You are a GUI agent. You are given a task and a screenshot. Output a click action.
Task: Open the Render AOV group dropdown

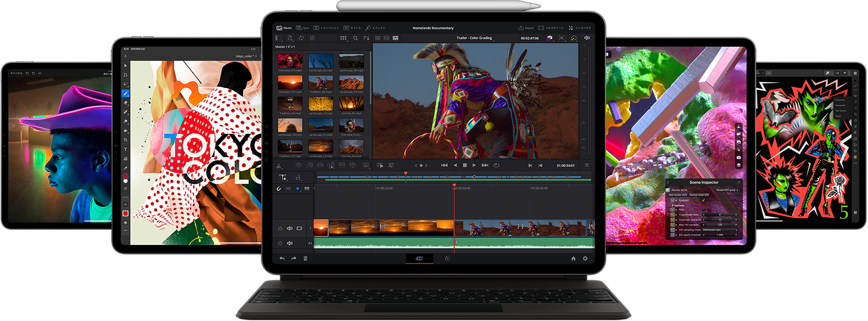coord(726,190)
